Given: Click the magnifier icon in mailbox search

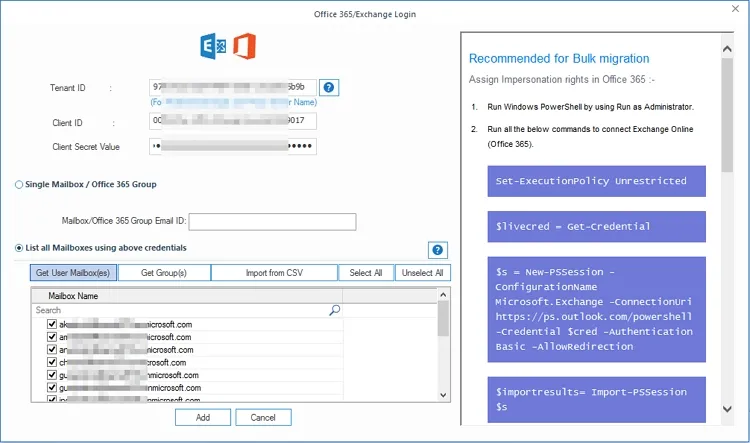Looking at the screenshot, I should click(x=334, y=310).
